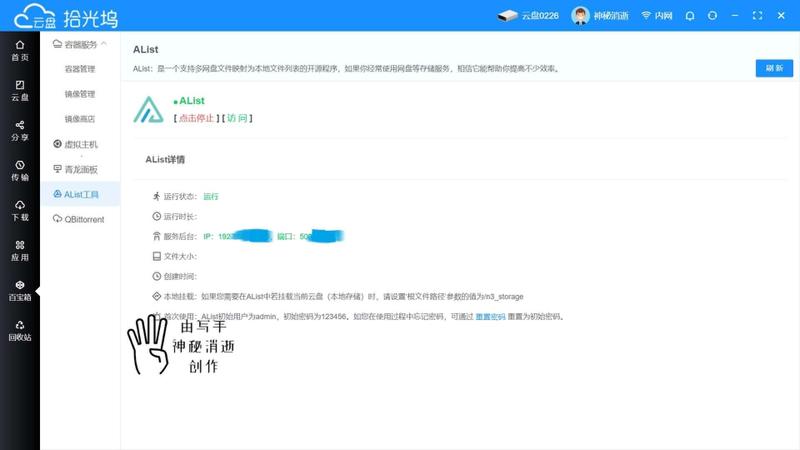Screen dimensions: 800x450
Task: Click the 访问 visit link
Action: click(x=237, y=118)
